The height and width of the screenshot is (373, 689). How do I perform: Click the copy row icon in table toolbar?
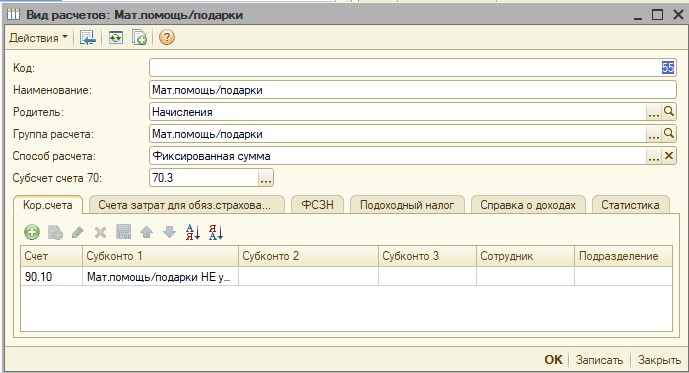[55, 232]
